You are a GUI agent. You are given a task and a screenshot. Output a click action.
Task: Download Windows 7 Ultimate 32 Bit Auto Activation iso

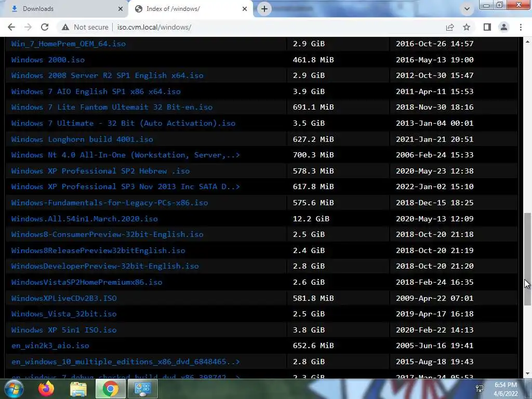(124, 123)
